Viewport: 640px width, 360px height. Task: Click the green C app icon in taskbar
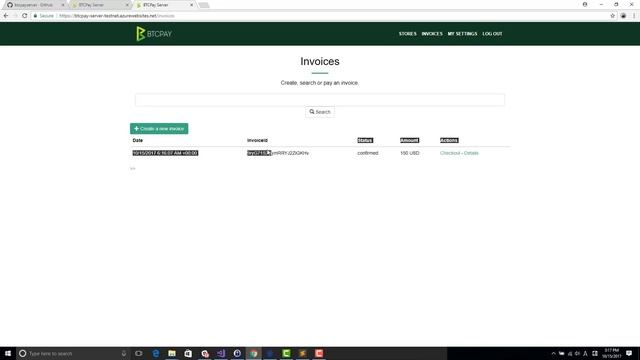click(x=286, y=353)
